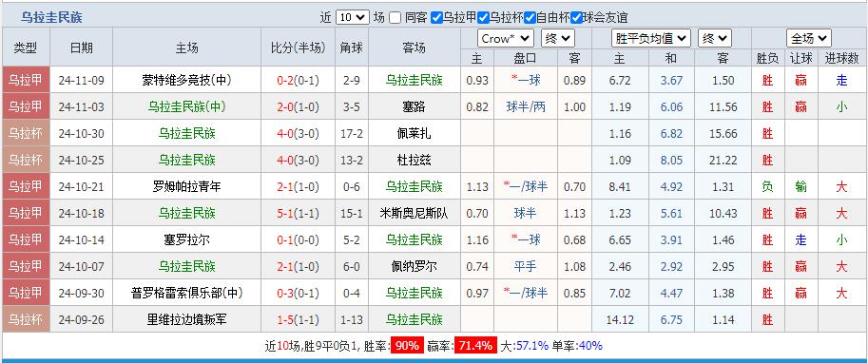
Task: Click the 负 result on 24-10-21
Action: [767, 186]
